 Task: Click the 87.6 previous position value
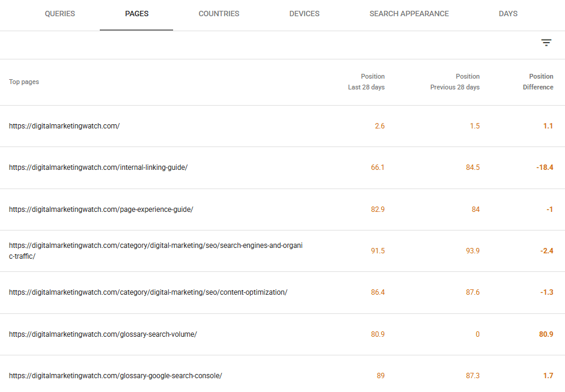[472, 292]
